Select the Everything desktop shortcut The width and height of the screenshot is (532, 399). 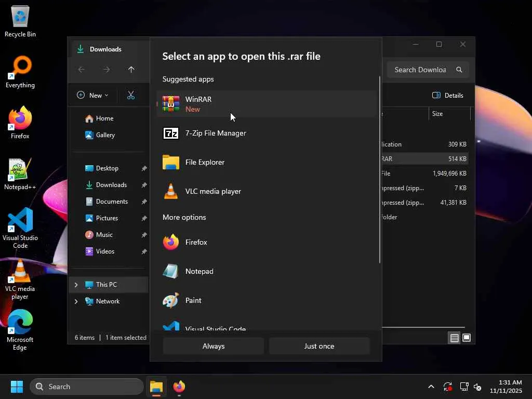click(x=20, y=72)
